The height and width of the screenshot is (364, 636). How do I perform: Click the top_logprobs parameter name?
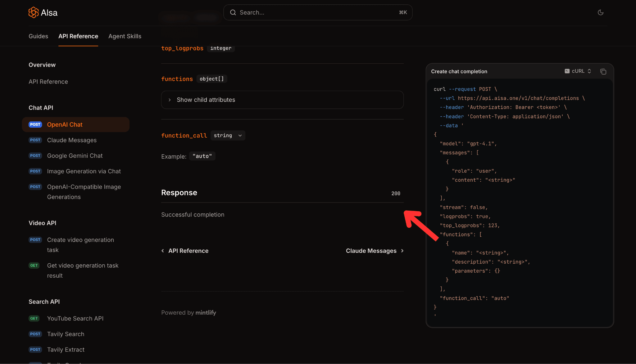point(182,48)
